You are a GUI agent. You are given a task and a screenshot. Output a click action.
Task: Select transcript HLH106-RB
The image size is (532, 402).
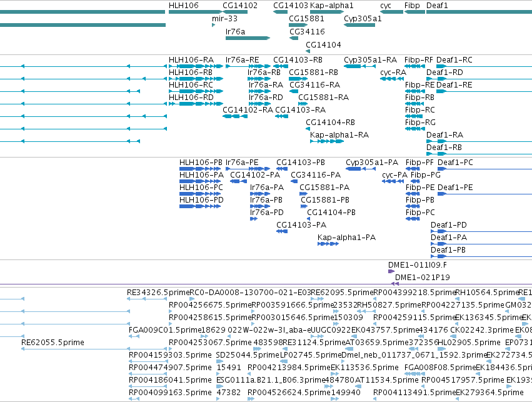[x=196, y=79]
